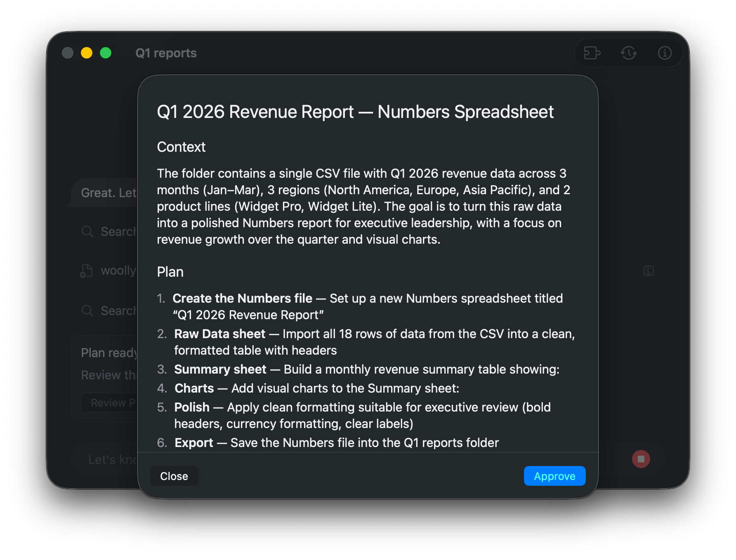Stop the running task with red button
The width and height of the screenshot is (736, 560).
[641, 459]
